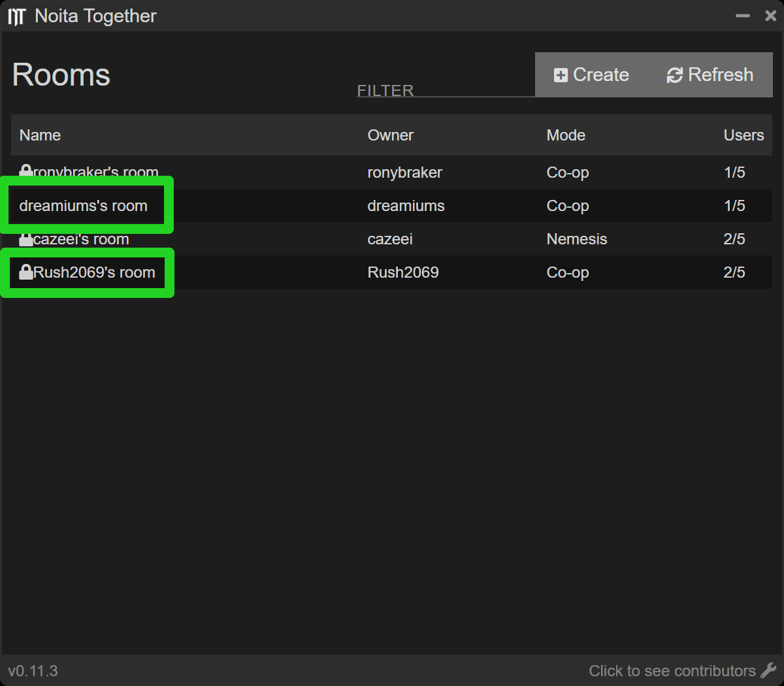This screenshot has height=686, width=784.
Task: Click the Mode column header
Action: coord(566,135)
